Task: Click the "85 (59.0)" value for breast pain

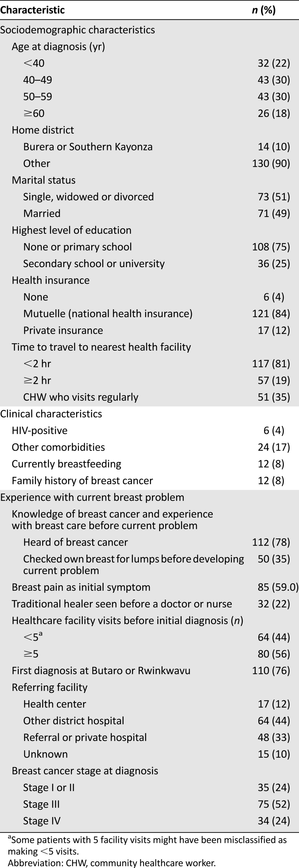Action: pos(278,587)
